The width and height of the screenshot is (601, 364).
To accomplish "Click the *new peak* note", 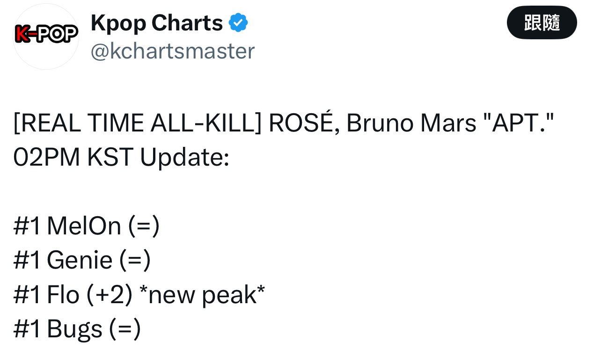I will tap(202, 295).
